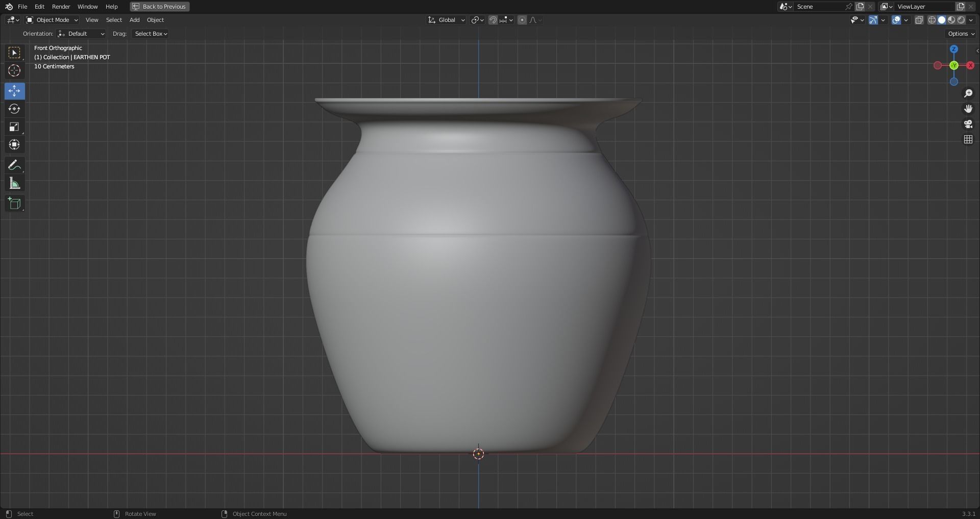
Task: Toggle viewport gizmos visibility
Action: [873, 20]
